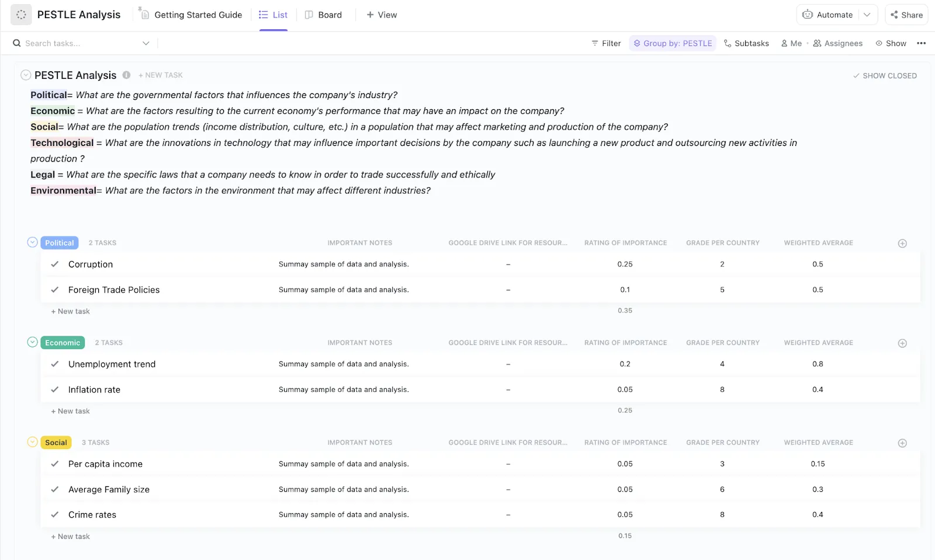Check off the Crime rates task
The image size is (935, 560).
coord(55,514)
